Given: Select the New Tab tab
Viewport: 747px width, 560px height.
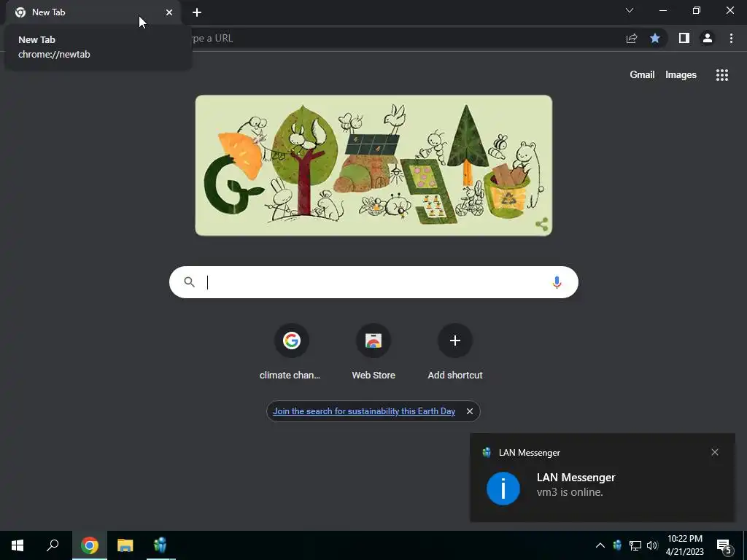Looking at the screenshot, I should 93,12.
